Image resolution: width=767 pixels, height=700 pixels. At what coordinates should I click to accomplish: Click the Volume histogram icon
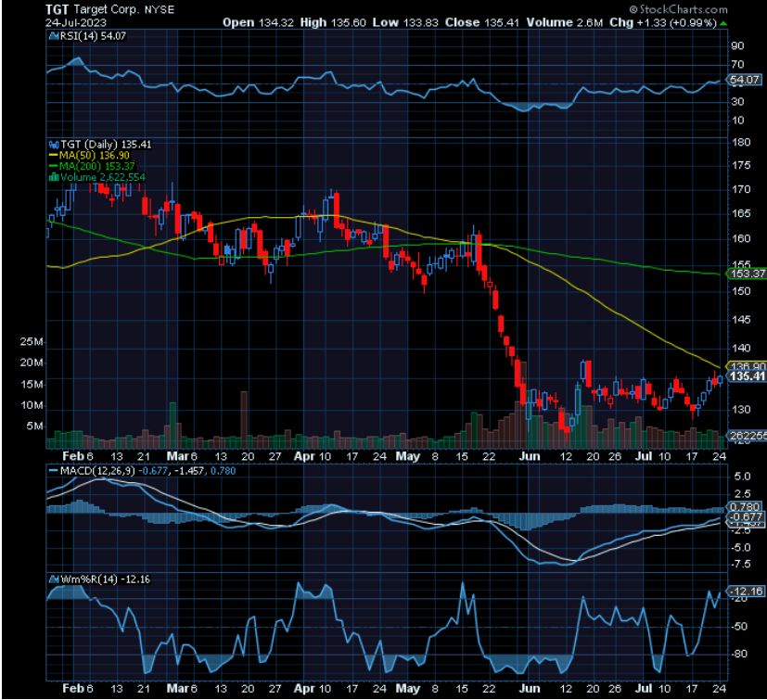[52, 174]
